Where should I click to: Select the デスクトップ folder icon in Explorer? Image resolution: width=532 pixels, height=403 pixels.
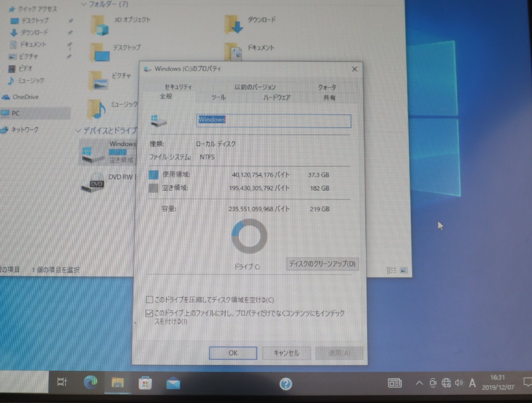point(99,53)
